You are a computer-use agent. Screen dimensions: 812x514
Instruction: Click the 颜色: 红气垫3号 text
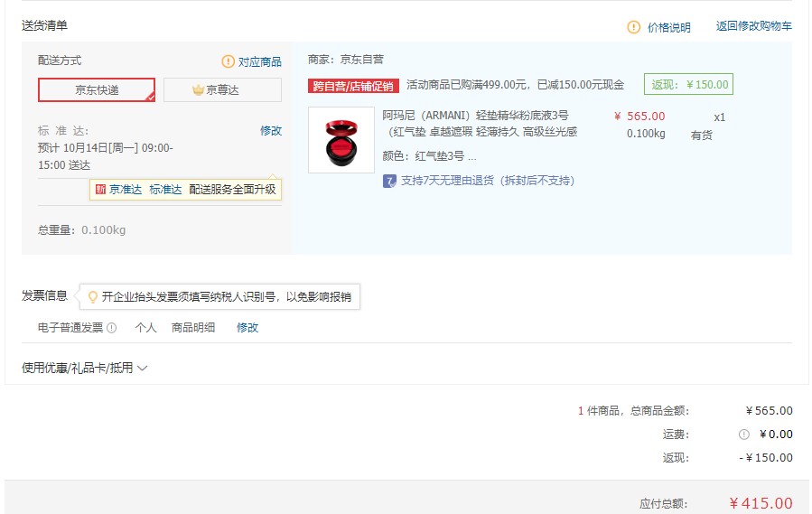click(429, 156)
